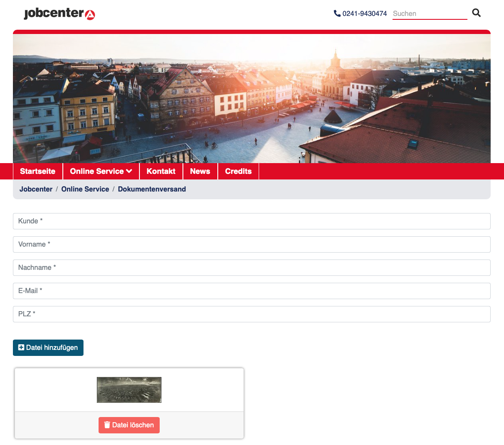The image size is (504, 445).
Task: Click the Datei löschen button
Action: (129, 425)
